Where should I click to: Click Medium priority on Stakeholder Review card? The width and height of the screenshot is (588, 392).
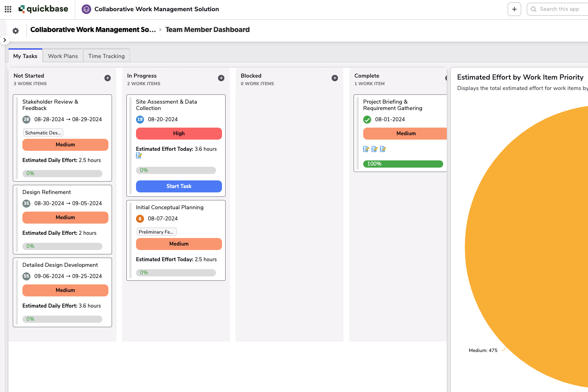[x=65, y=145]
